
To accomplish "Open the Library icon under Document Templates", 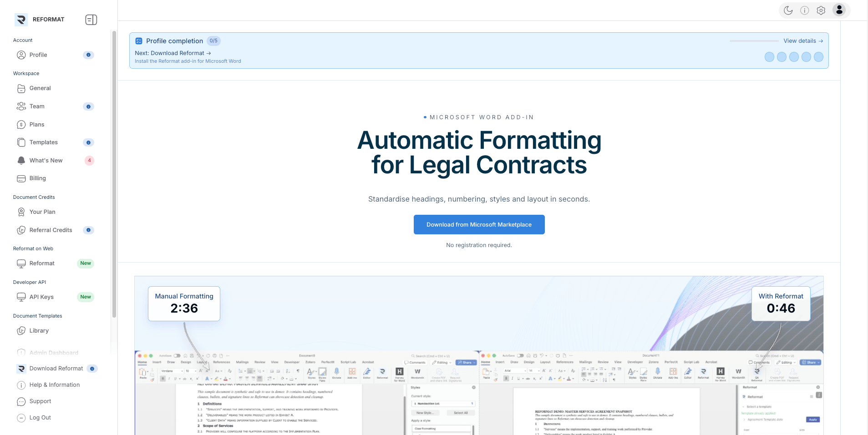I will (x=21, y=331).
